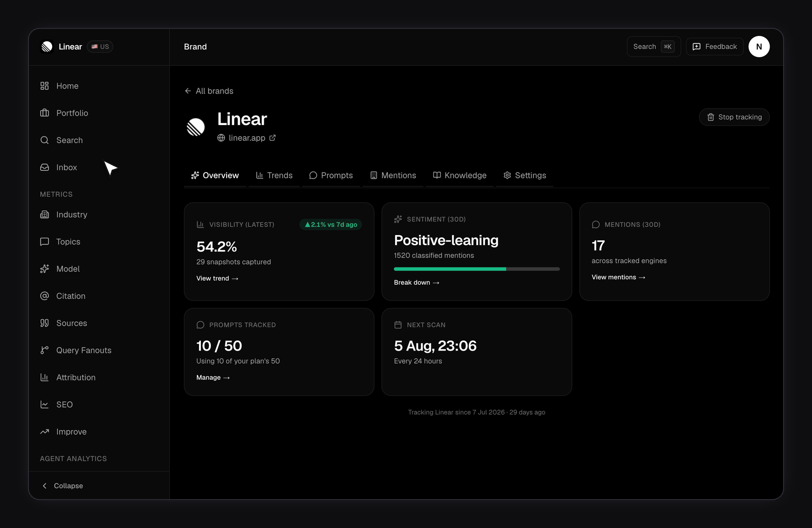812x528 pixels.
Task: Open the Feedback dialog
Action: [x=715, y=46]
